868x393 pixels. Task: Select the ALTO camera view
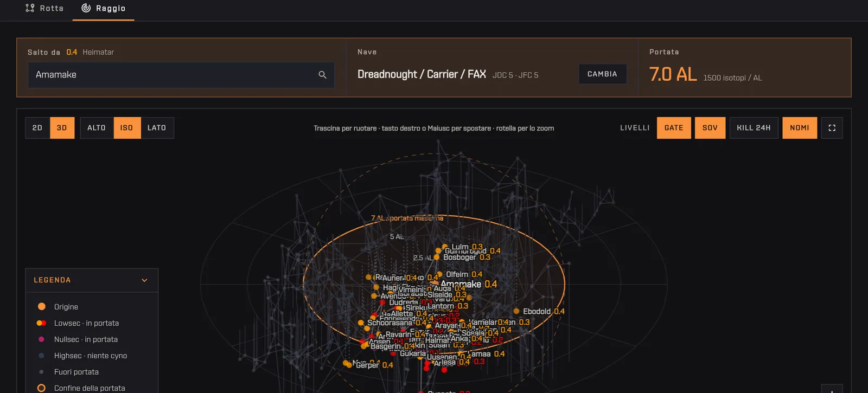97,128
